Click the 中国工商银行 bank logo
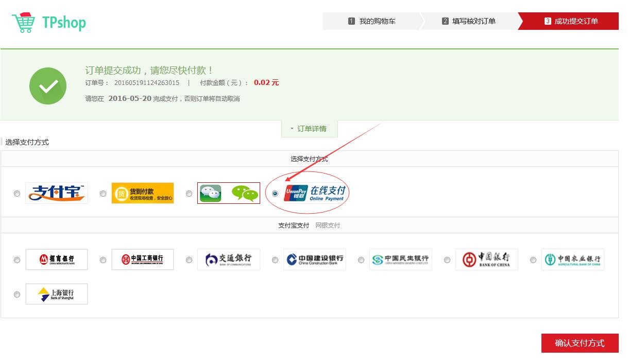This screenshot has width=628, height=364. pos(143,259)
